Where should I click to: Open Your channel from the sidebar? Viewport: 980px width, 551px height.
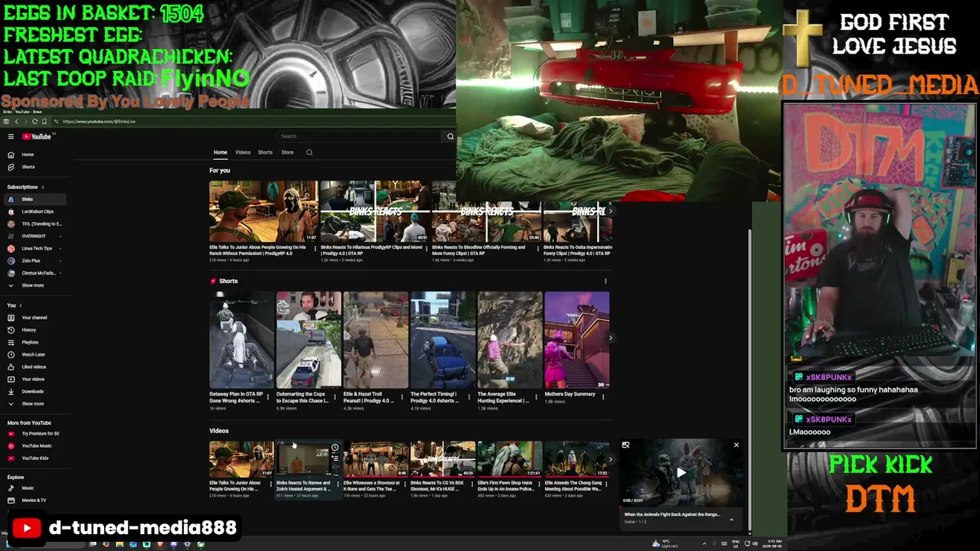34,318
